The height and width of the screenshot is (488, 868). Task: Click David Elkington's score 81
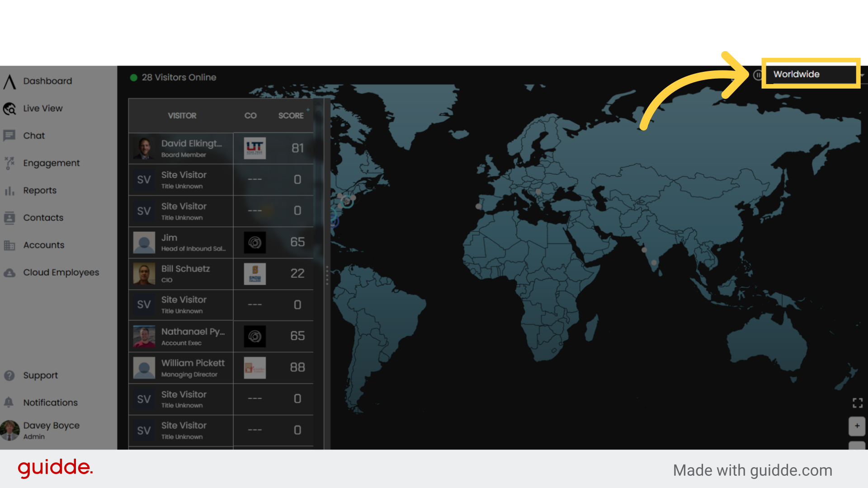(297, 148)
